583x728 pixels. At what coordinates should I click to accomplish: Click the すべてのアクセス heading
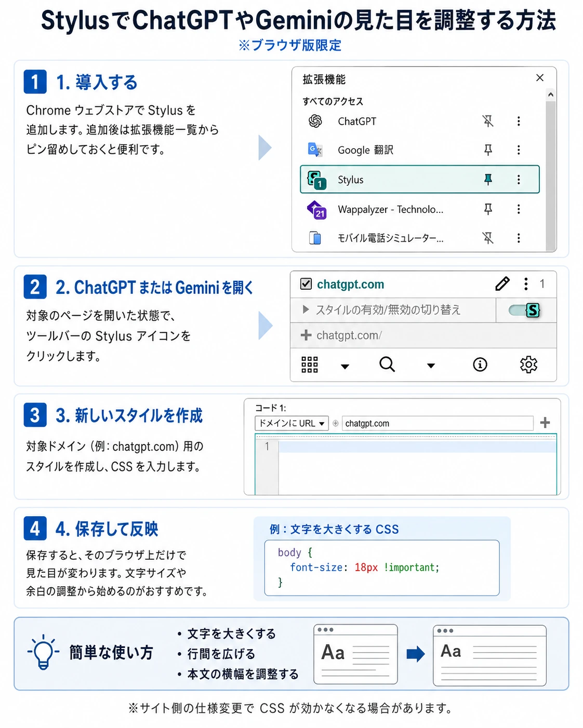[x=333, y=101]
